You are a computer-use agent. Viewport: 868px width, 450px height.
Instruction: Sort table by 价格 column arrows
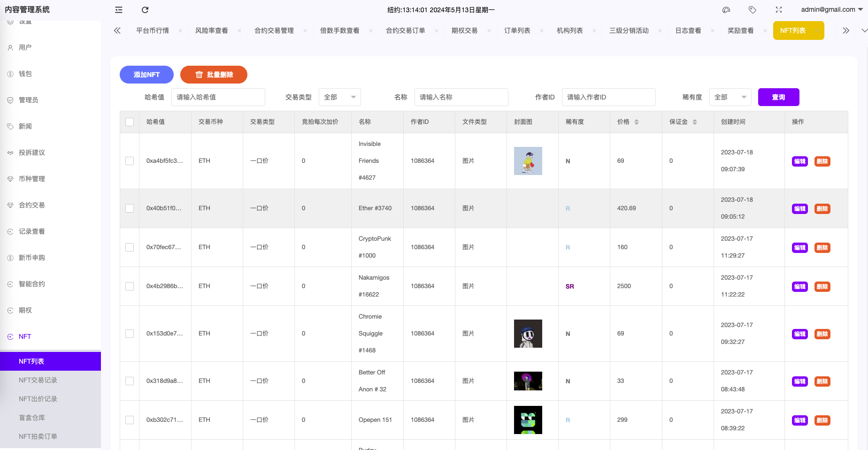point(637,122)
